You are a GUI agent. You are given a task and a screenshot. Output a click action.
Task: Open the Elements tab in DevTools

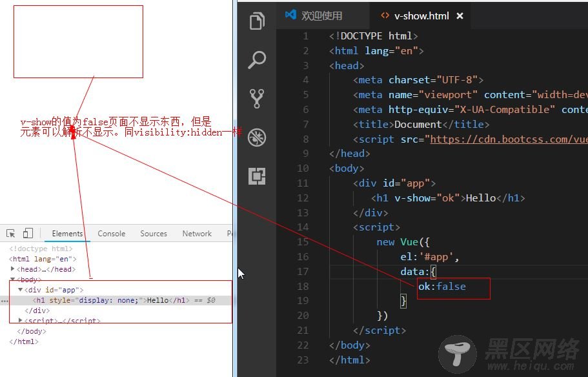[67, 233]
